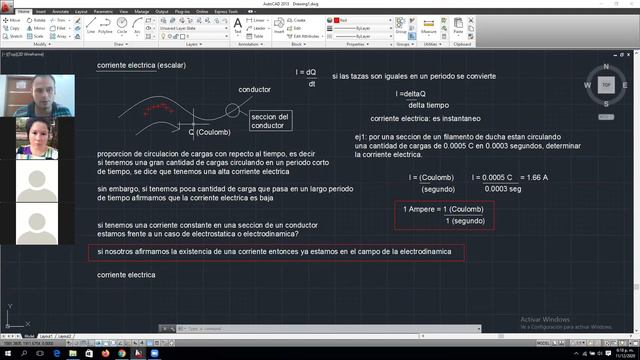Screen dimensions: 640x360
Task: Click Edit Attributes in Block panel
Action: coord(304,36)
